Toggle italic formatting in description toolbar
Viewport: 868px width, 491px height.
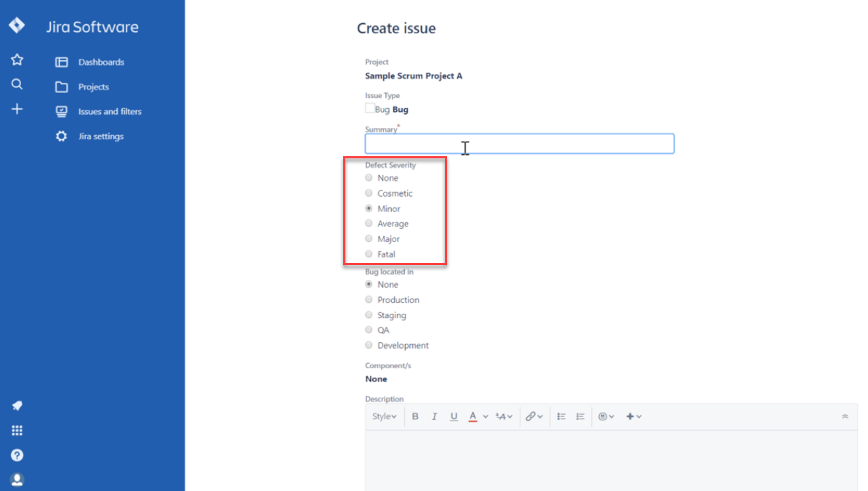tap(434, 416)
